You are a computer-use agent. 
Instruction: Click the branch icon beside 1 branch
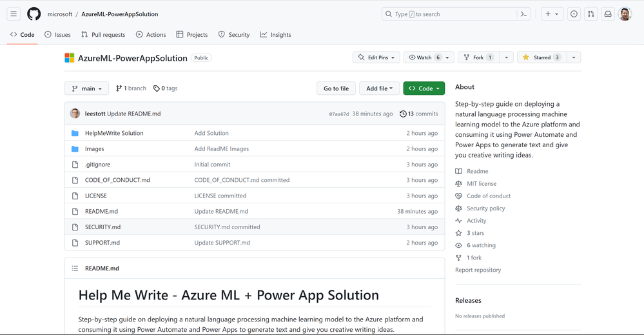119,88
